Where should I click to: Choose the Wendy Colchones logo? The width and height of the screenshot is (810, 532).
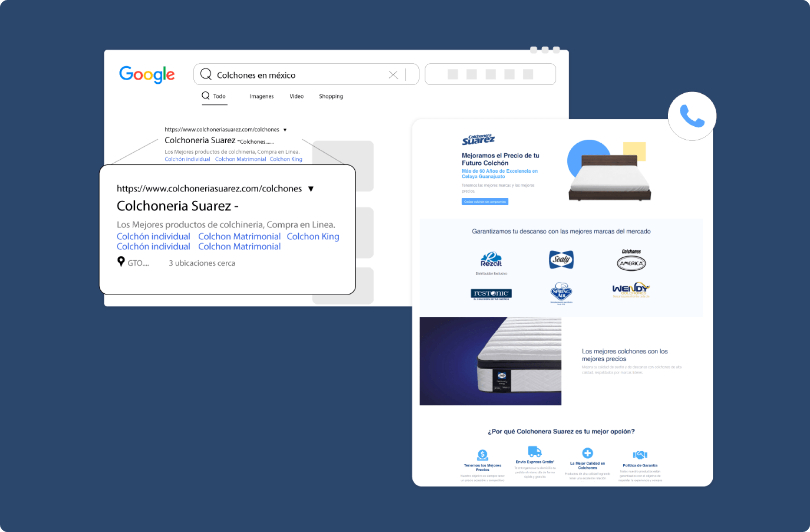click(631, 289)
